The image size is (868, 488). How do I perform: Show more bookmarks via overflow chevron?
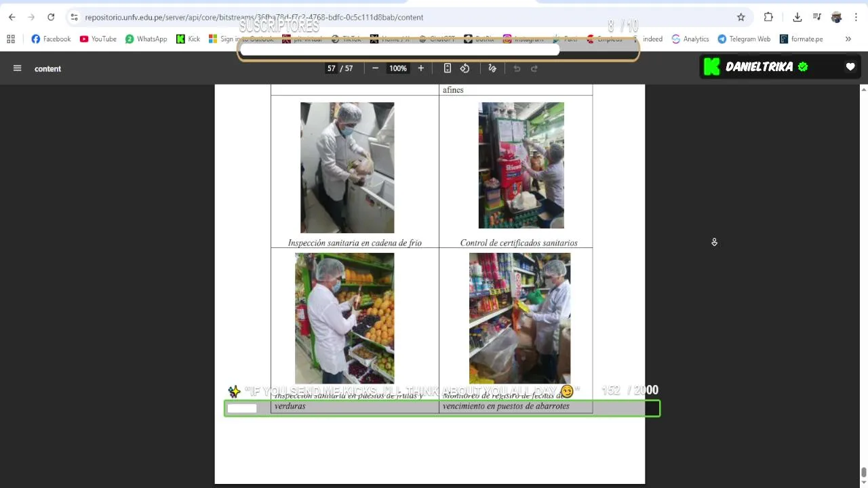pyautogui.click(x=848, y=39)
